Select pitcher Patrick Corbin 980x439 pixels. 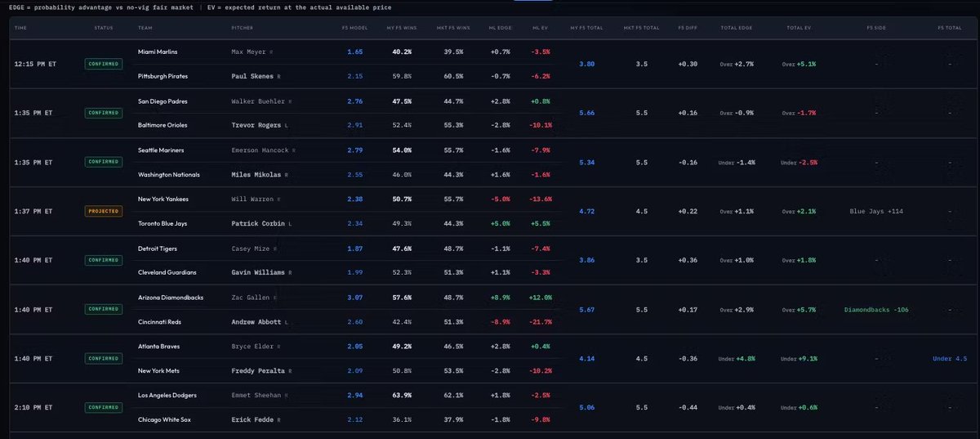click(x=257, y=223)
